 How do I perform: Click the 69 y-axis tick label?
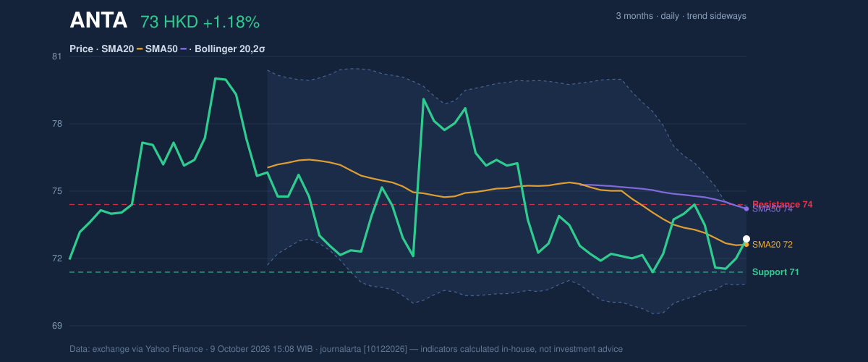click(x=57, y=326)
